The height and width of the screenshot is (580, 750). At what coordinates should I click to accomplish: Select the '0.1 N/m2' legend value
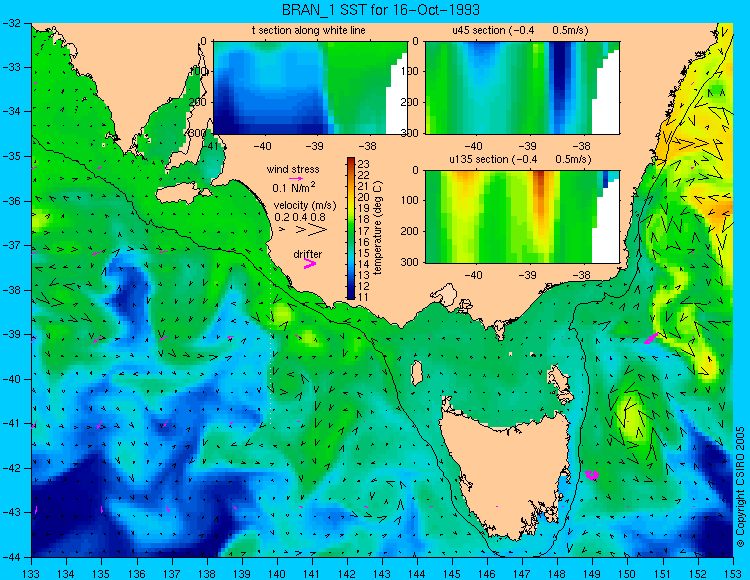294,187
